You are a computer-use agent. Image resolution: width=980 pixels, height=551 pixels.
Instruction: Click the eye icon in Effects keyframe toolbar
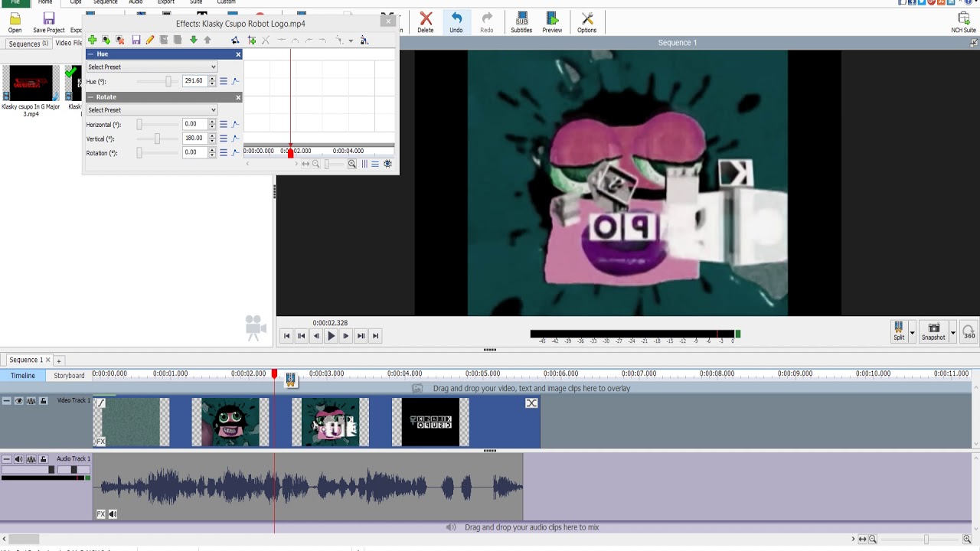pyautogui.click(x=387, y=164)
